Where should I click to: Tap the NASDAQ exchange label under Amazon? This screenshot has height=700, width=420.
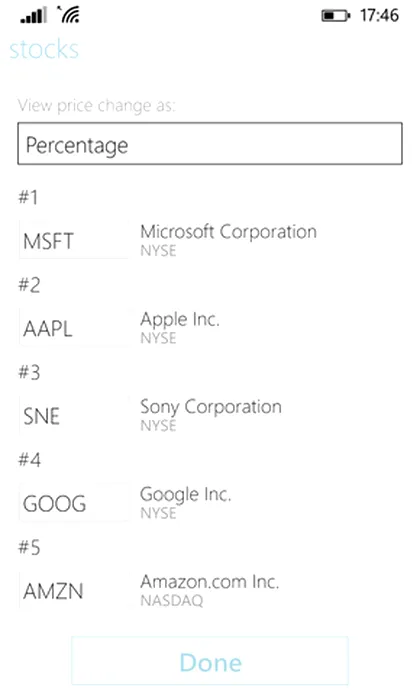coord(172,601)
